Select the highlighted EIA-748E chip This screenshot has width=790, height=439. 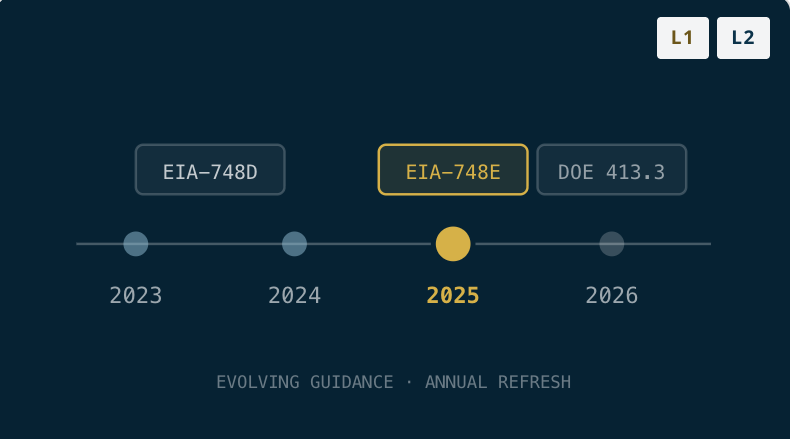pyautogui.click(x=453, y=169)
